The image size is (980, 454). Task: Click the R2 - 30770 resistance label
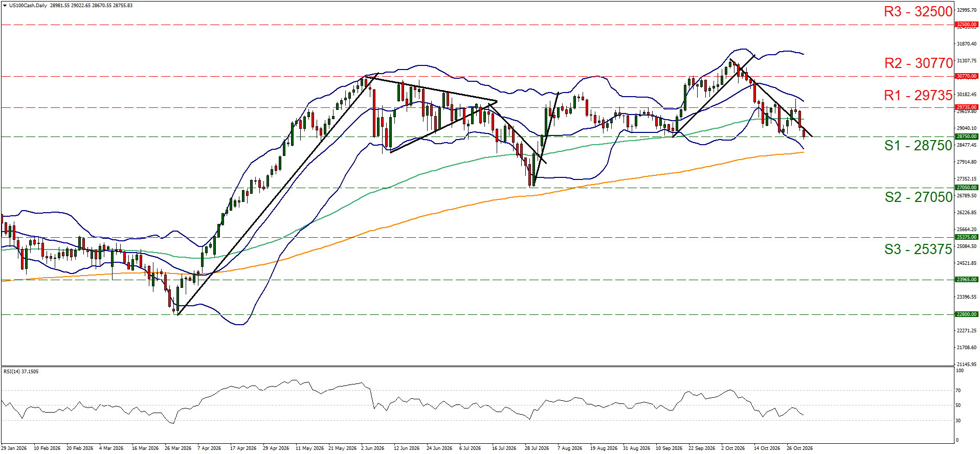(919, 63)
